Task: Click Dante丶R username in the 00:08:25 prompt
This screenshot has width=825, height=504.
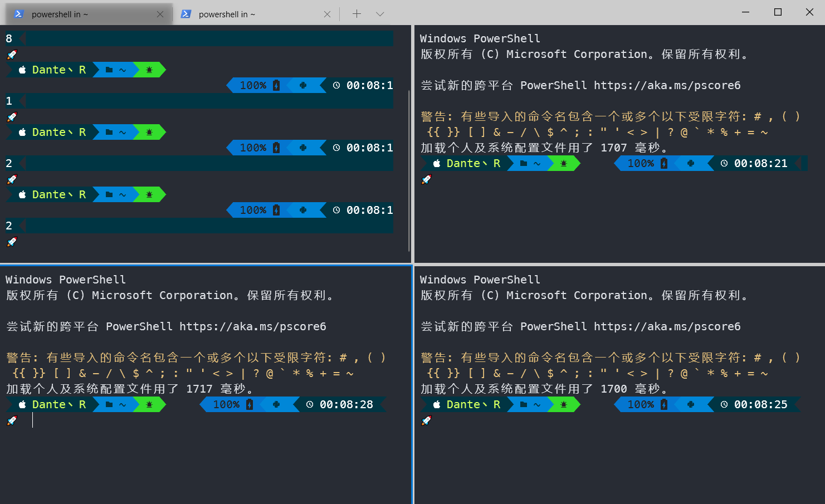Action: [473, 404]
